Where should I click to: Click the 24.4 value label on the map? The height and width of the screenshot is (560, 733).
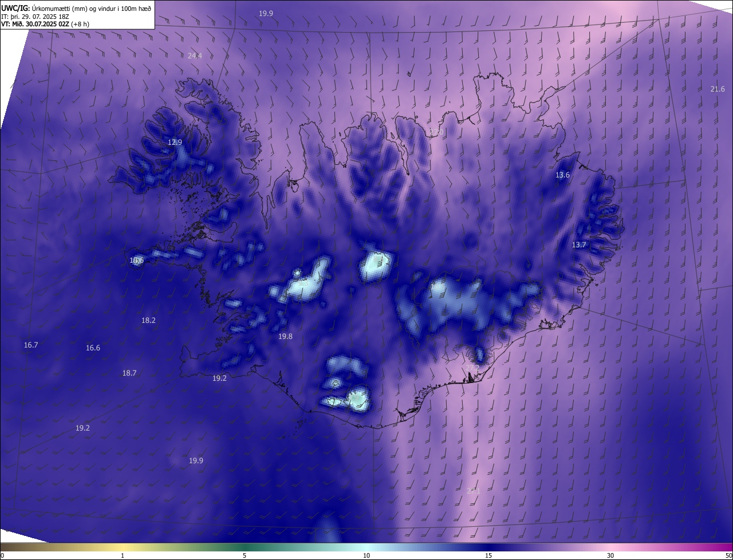tap(195, 56)
